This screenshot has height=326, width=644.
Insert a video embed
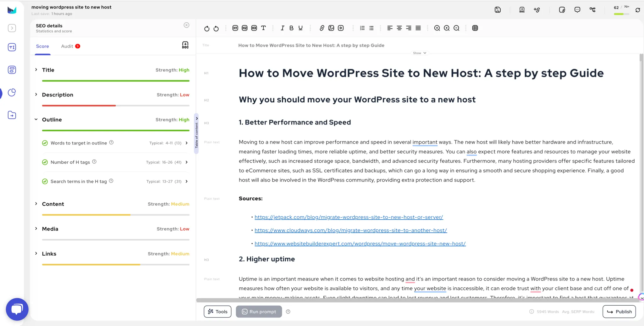coord(341,28)
